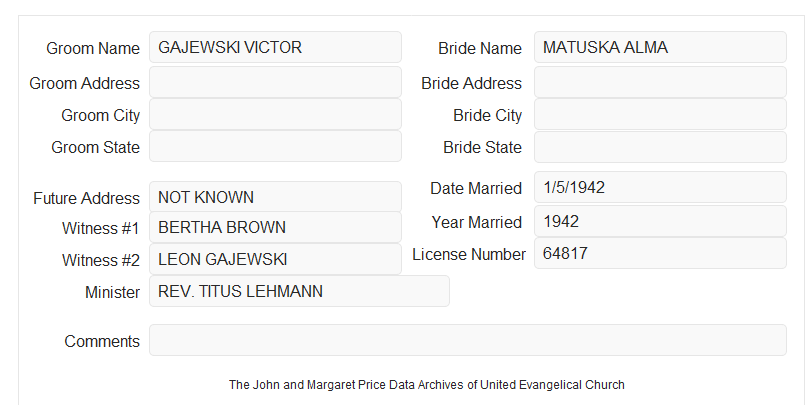Click the Year Married field 1942
The image size is (805, 405).
point(660,221)
